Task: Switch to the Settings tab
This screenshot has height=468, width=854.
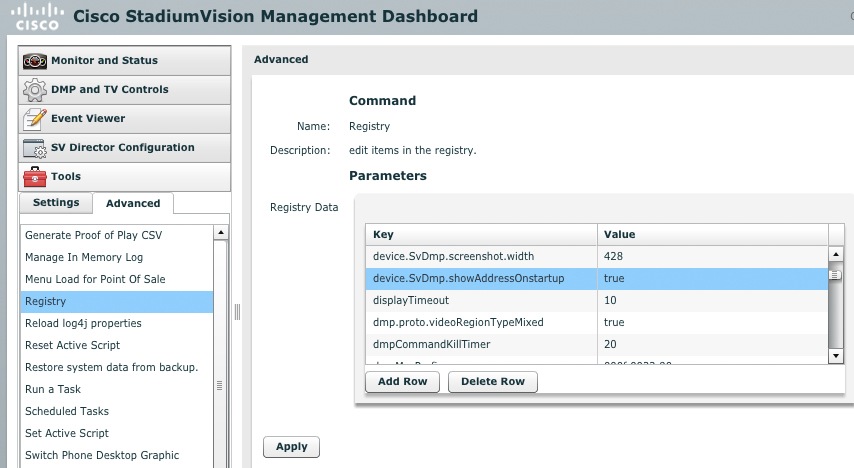Action: [56, 203]
